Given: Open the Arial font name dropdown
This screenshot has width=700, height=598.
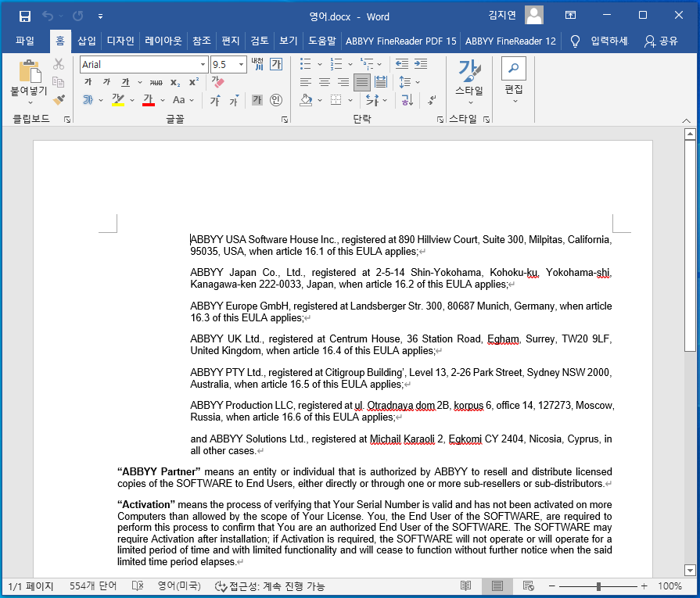Looking at the screenshot, I should click(203, 65).
